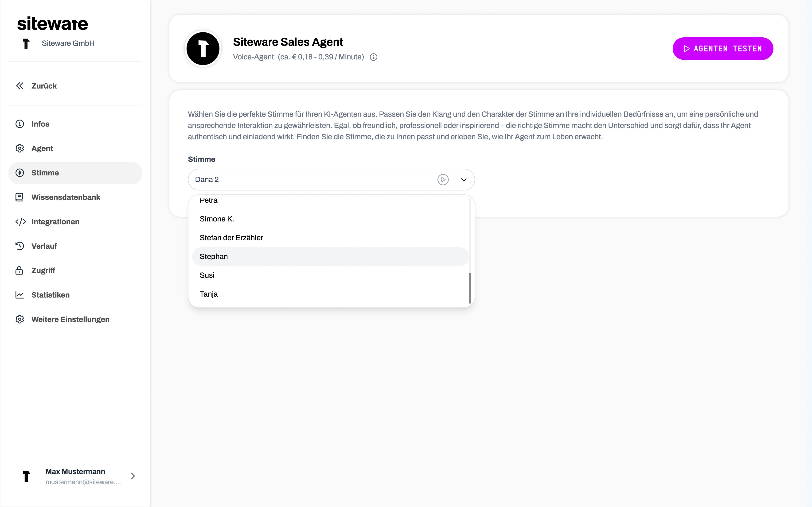
Task: Click the Zurück back link
Action: coord(75,86)
